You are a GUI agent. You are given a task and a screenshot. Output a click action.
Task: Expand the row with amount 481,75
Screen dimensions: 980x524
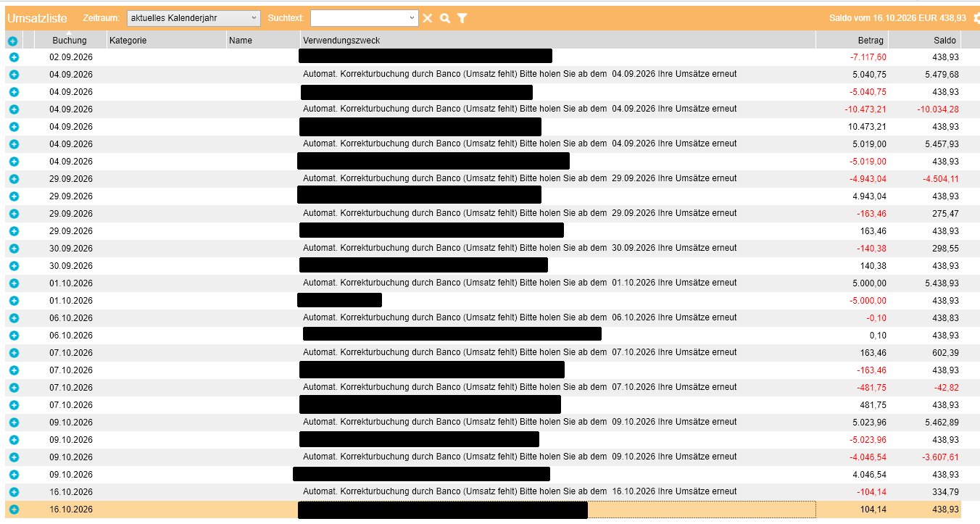coord(14,405)
